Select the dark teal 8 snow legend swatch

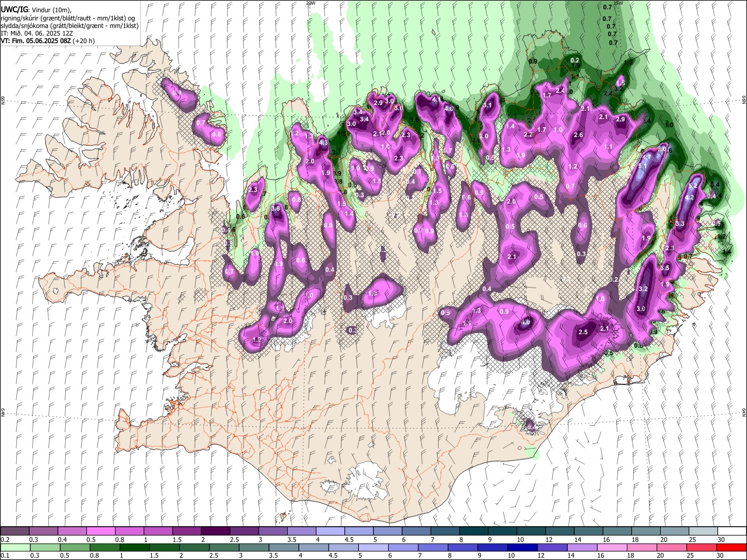[x=473, y=531]
